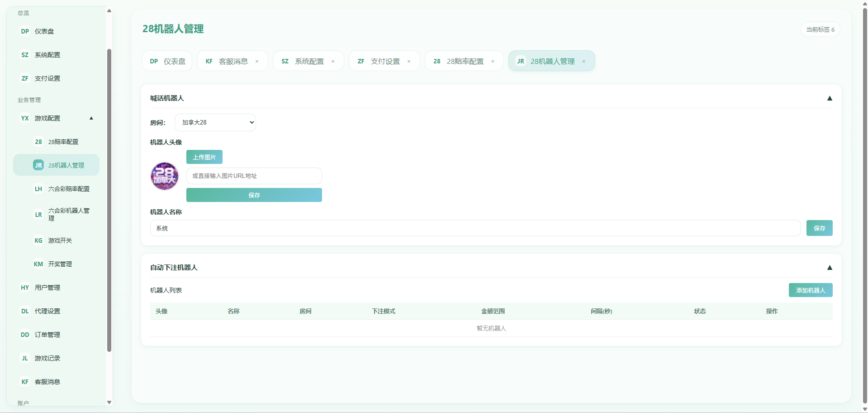Save the robot name with 保存

[820, 228]
